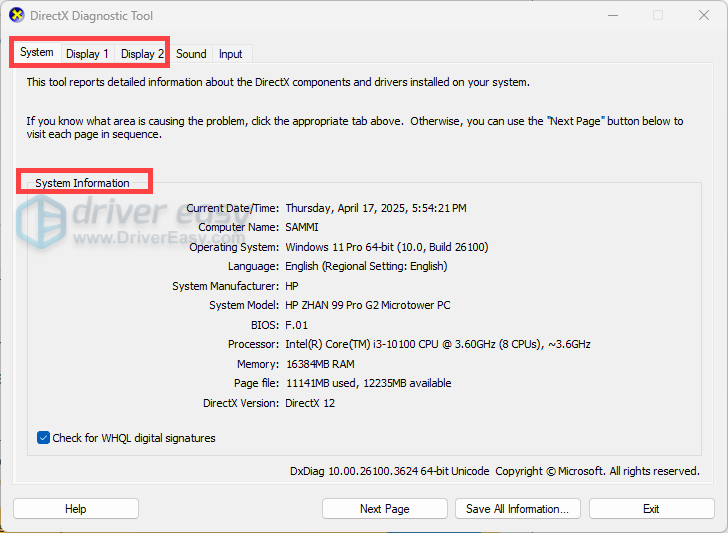The height and width of the screenshot is (533, 728).
Task: Minimize the DirectX Diagnostic Tool window
Action: 611,16
